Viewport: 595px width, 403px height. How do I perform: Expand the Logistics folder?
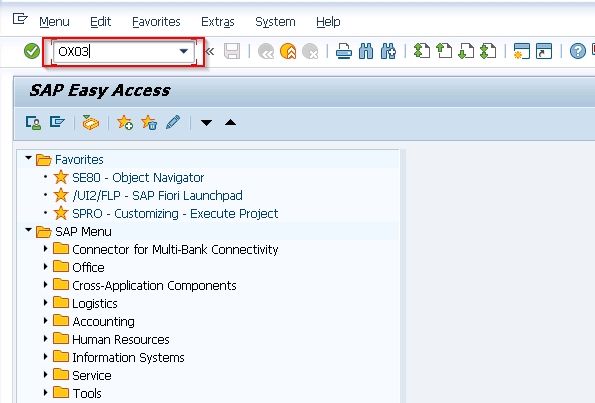[x=46, y=302]
